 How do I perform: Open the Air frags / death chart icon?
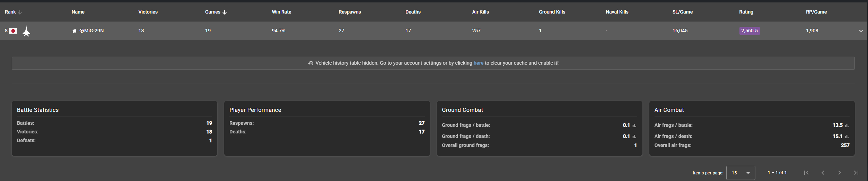[847, 137]
